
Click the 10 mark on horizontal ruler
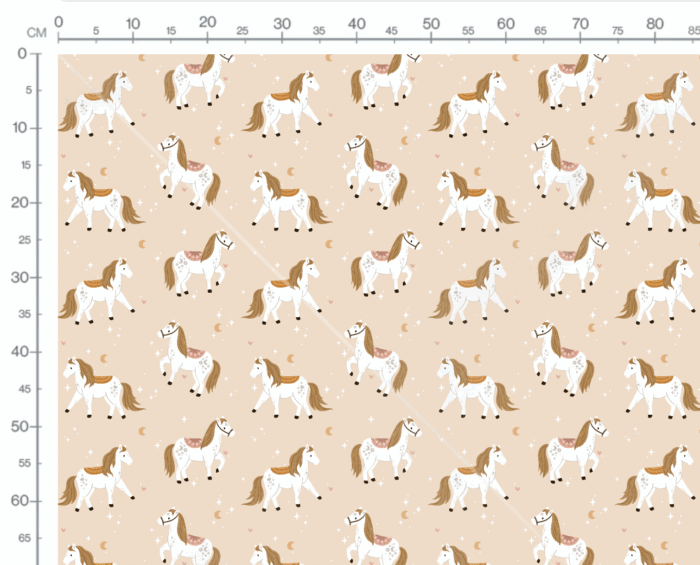pyautogui.click(x=133, y=24)
